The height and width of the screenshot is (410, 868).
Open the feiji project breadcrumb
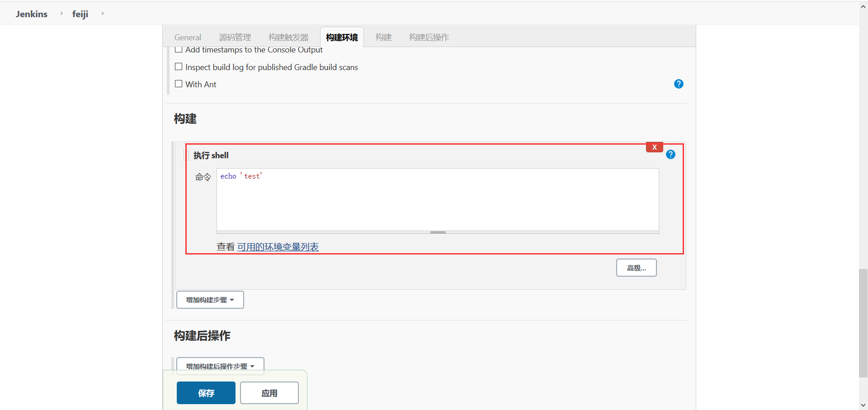(80, 14)
